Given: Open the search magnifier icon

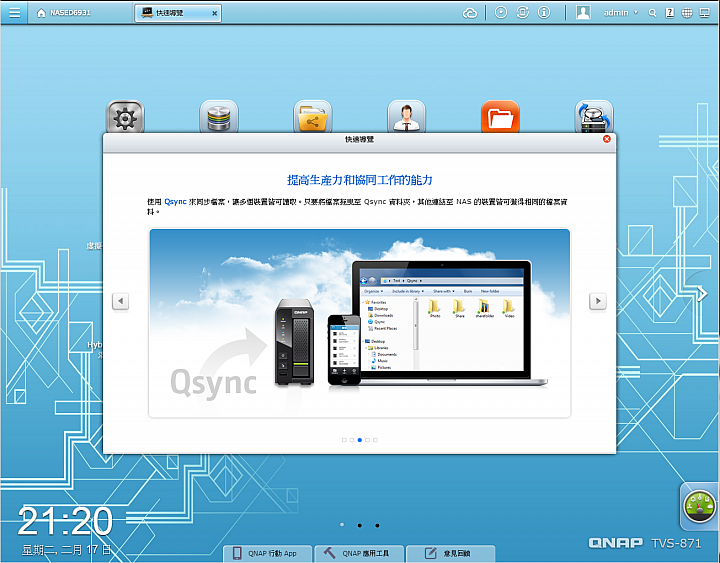Looking at the screenshot, I should tap(652, 13).
